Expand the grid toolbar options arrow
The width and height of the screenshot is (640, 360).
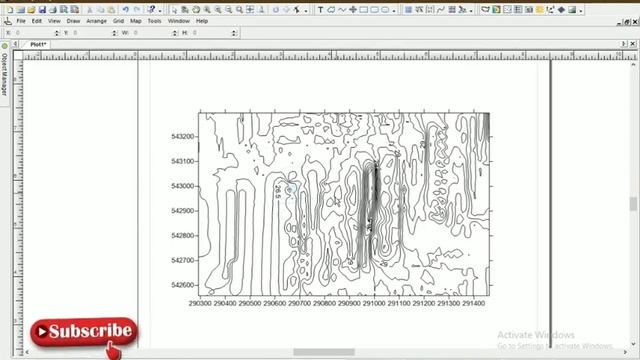(x=472, y=11)
